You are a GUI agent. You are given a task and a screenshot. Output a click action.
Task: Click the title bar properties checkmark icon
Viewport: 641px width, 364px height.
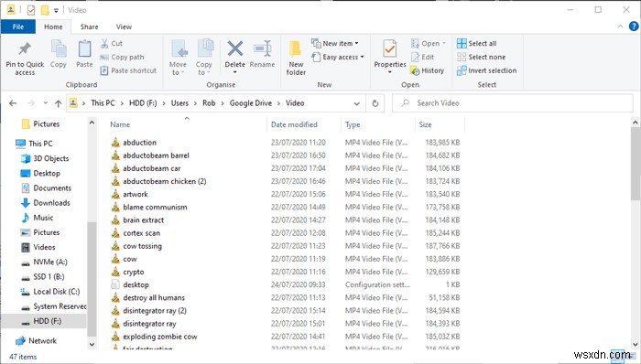pos(31,10)
